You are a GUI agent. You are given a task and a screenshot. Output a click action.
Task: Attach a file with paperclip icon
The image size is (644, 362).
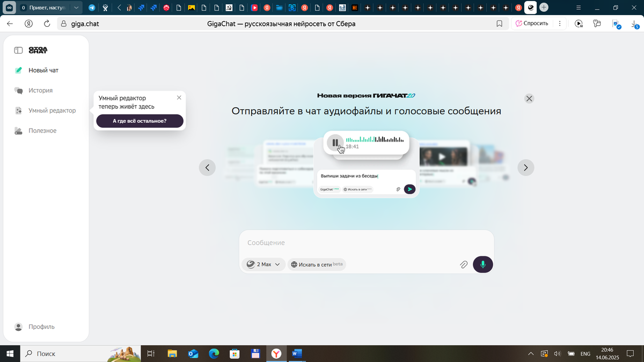coord(464,264)
